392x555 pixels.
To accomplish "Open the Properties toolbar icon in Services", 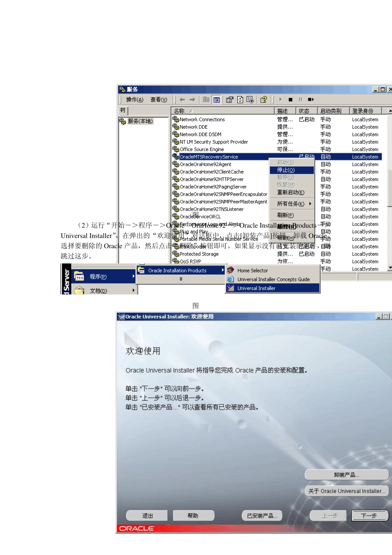I will pyautogui.click(x=230, y=100).
